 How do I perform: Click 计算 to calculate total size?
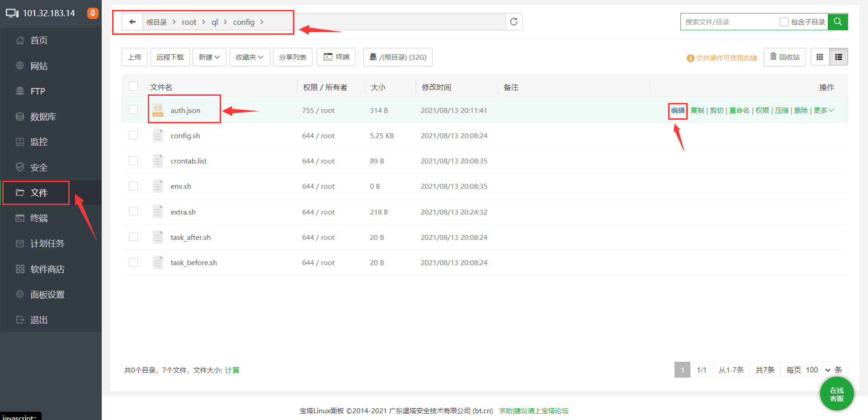pos(232,370)
